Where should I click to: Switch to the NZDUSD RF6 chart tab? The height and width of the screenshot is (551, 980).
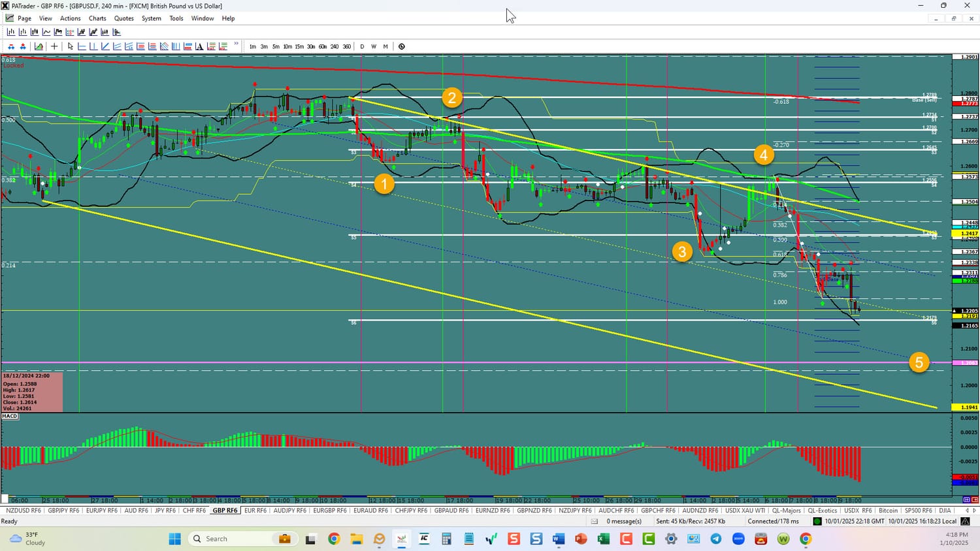(24, 511)
